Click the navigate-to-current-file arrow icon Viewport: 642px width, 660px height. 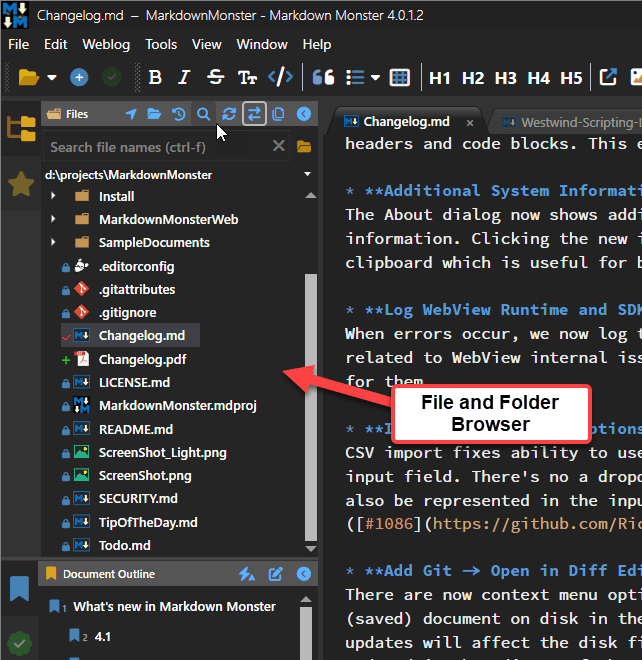[131, 114]
